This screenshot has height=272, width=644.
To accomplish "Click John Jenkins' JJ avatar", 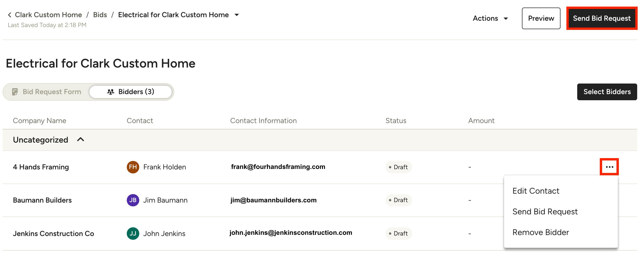I will tap(133, 233).
